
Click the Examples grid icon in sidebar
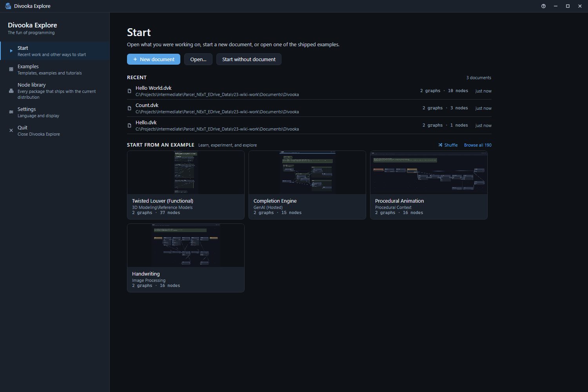click(x=11, y=69)
